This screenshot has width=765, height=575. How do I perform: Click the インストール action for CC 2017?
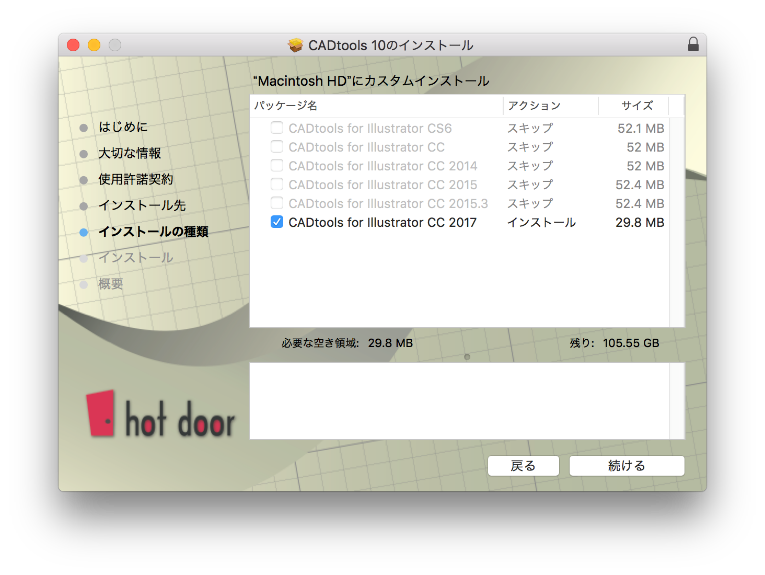(x=542, y=222)
